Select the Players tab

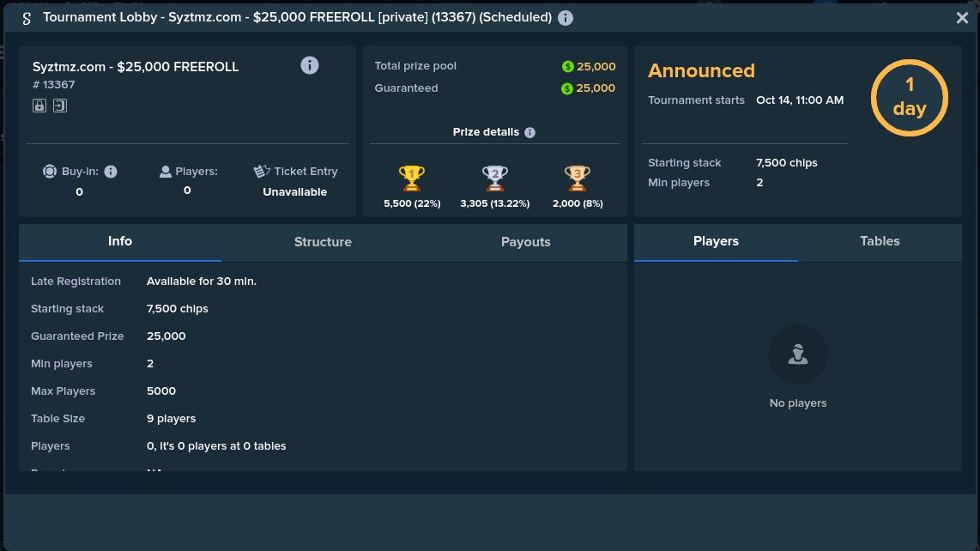(717, 242)
